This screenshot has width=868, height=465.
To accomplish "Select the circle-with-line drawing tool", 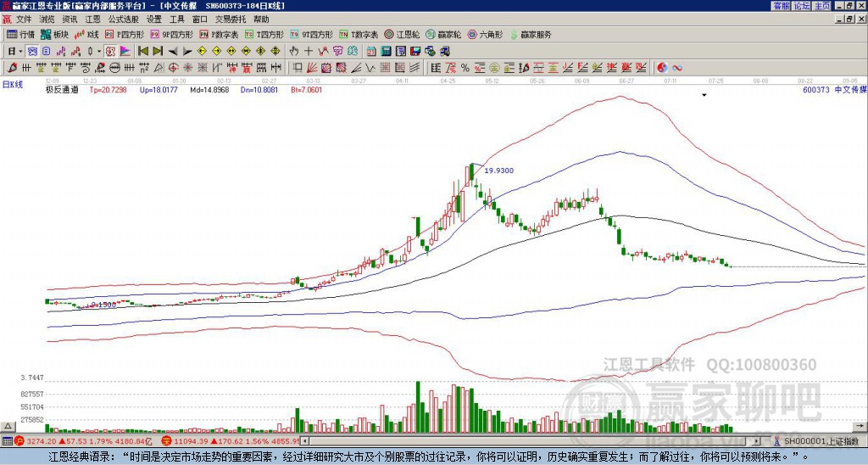I will (114, 68).
